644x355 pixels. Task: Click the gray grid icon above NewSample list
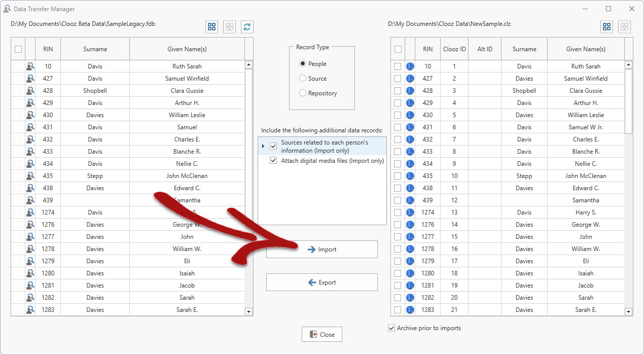pyautogui.click(x=624, y=27)
